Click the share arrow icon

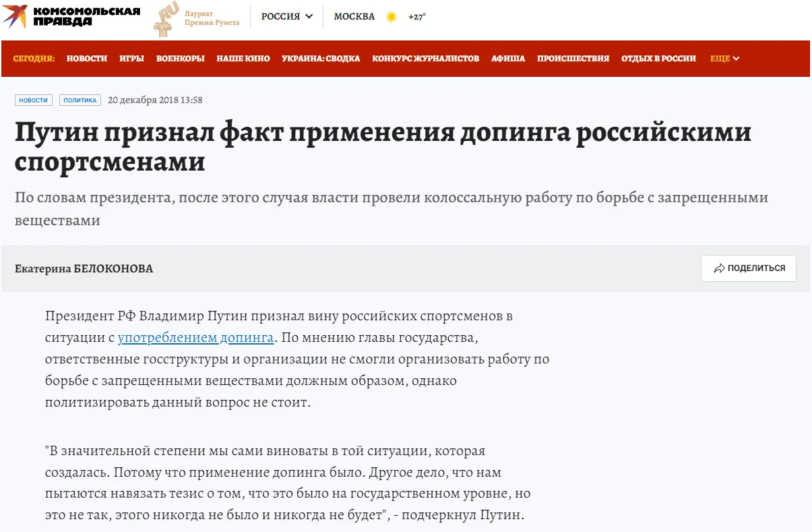point(719,268)
